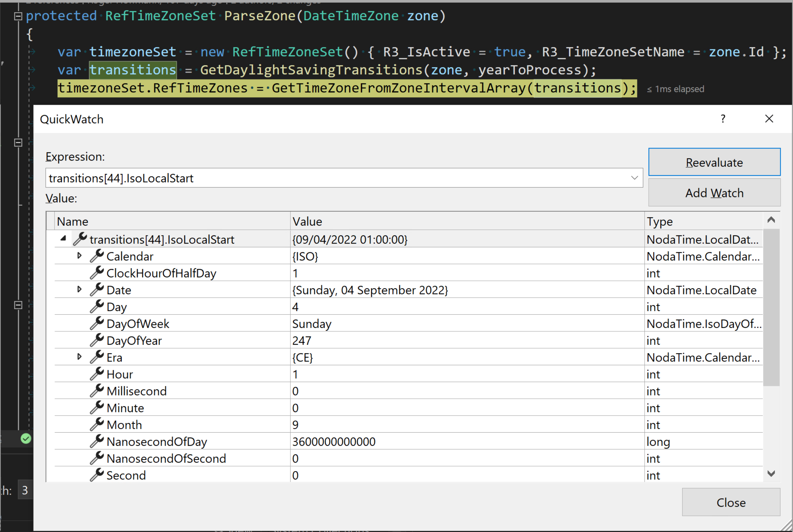Click the scroll down arrow in grid

pyautogui.click(x=771, y=474)
